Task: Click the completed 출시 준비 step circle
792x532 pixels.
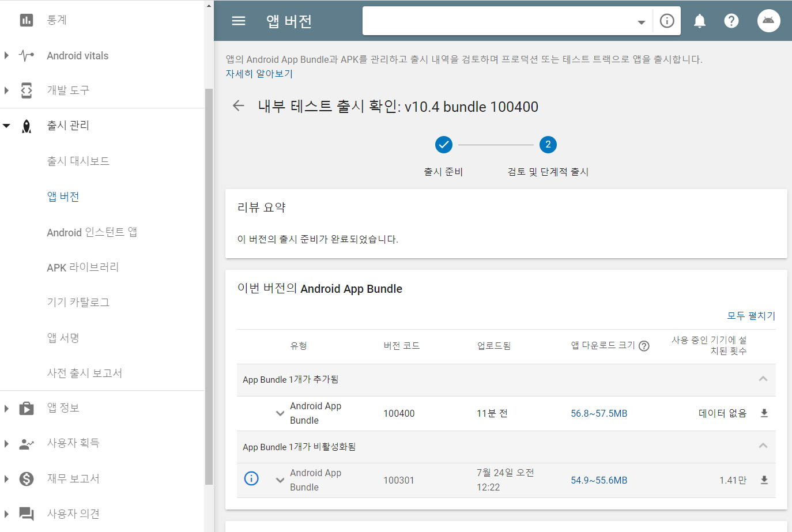Action: pyautogui.click(x=444, y=145)
